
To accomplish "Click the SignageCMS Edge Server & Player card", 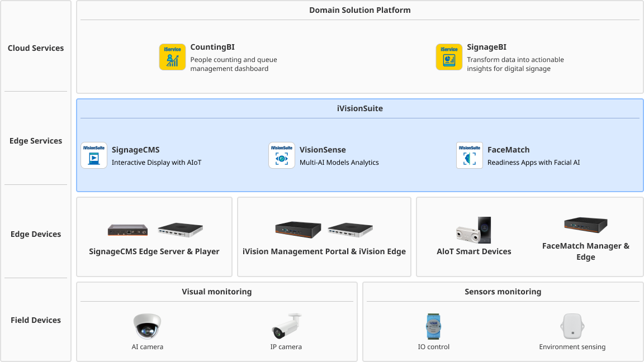I will [x=154, y=237].
